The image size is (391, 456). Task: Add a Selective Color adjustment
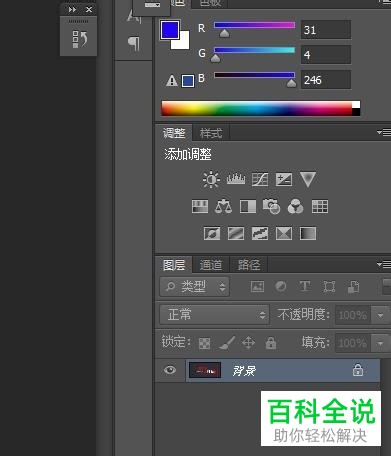(284, 233)
